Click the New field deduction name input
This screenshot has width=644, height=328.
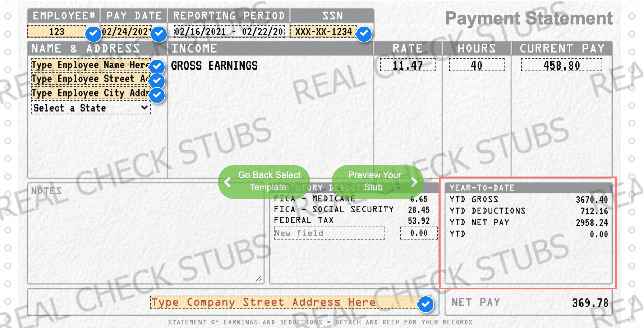[x=329, y=233]
